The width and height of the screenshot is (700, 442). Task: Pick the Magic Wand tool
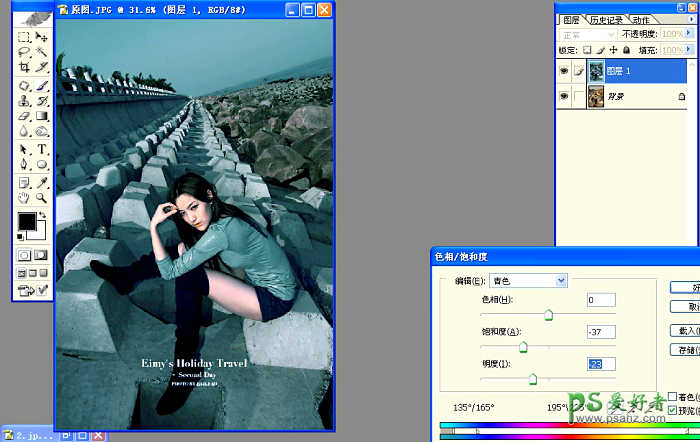click(42, 52)
